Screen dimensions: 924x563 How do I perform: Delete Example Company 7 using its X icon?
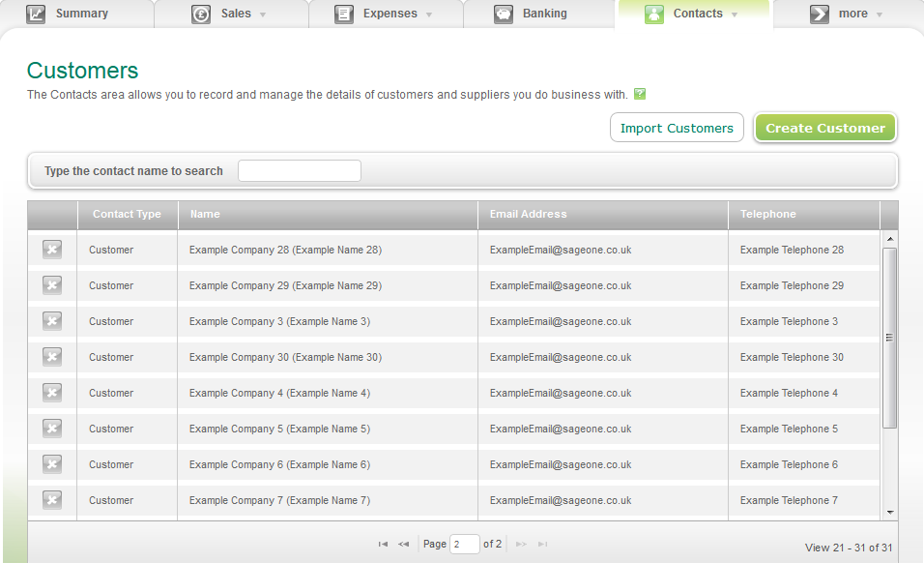(51, 500)
